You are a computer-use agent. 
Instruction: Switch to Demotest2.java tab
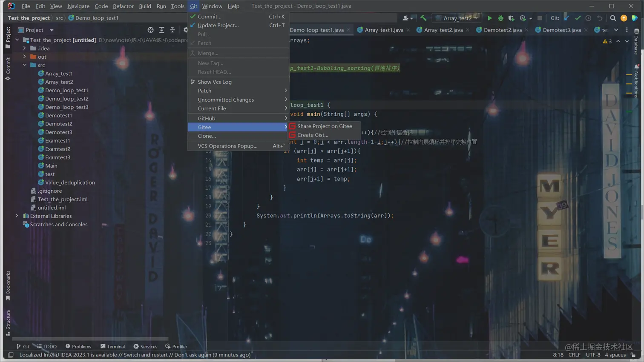pos(503,30)
